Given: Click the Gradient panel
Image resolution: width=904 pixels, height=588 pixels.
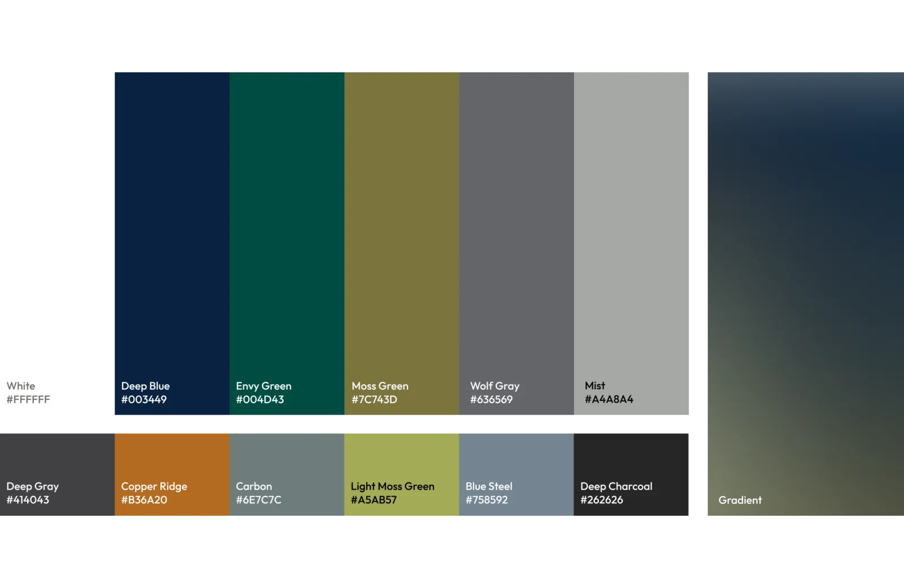Looking at the screenshot, I should click(x=802, y=282).
